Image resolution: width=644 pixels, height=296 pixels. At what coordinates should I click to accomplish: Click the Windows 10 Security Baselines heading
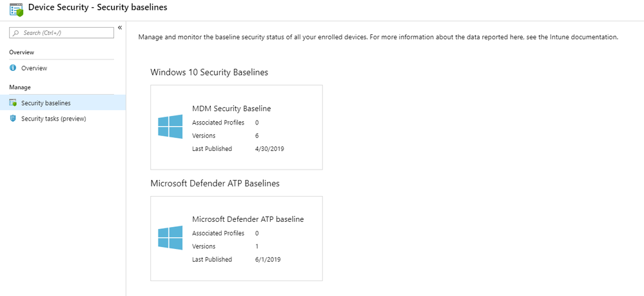click(210, 73)
